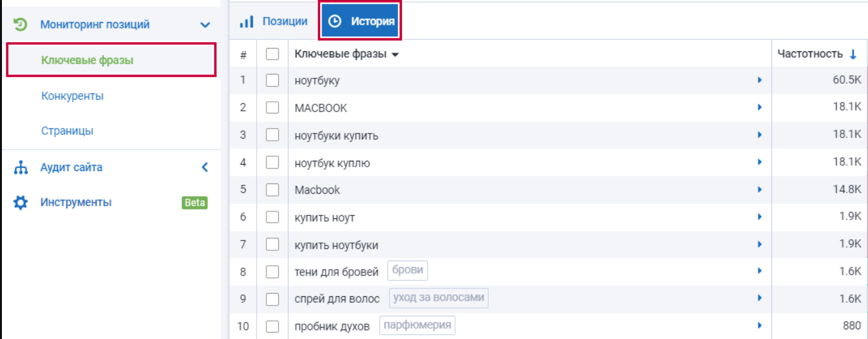Select the checkbox for купить ноут

point(272,217)
